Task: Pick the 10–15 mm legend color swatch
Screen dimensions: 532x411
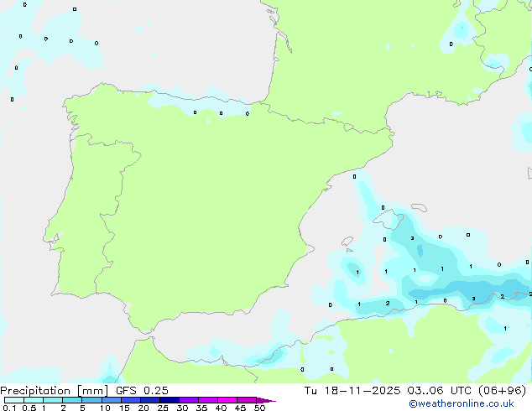Action: tap(112, 400)
